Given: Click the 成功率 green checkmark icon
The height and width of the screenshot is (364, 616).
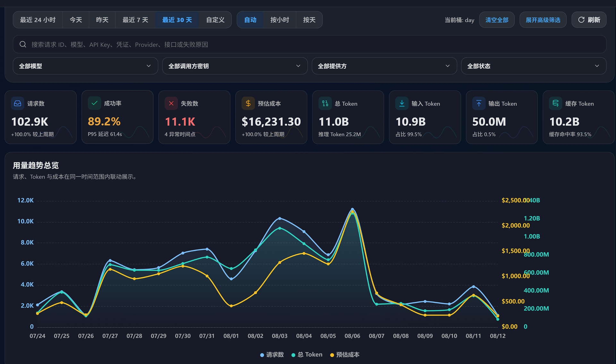Looking at the screenshot, I should (94, 103).
